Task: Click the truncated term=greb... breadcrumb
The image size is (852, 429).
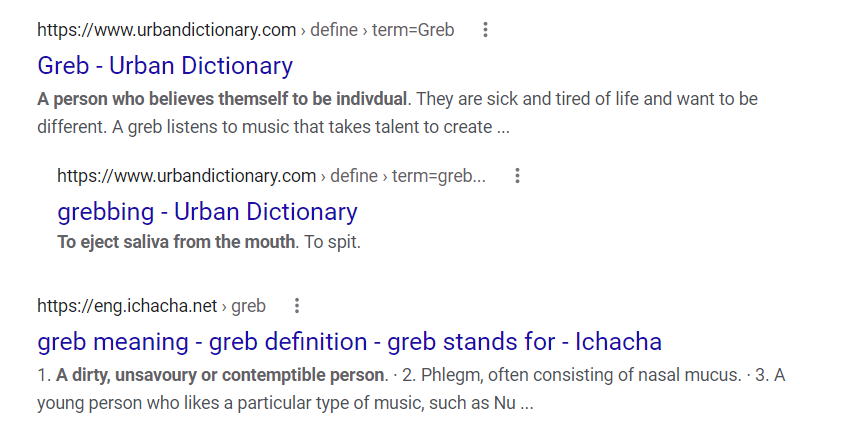Action: [438, 176]
